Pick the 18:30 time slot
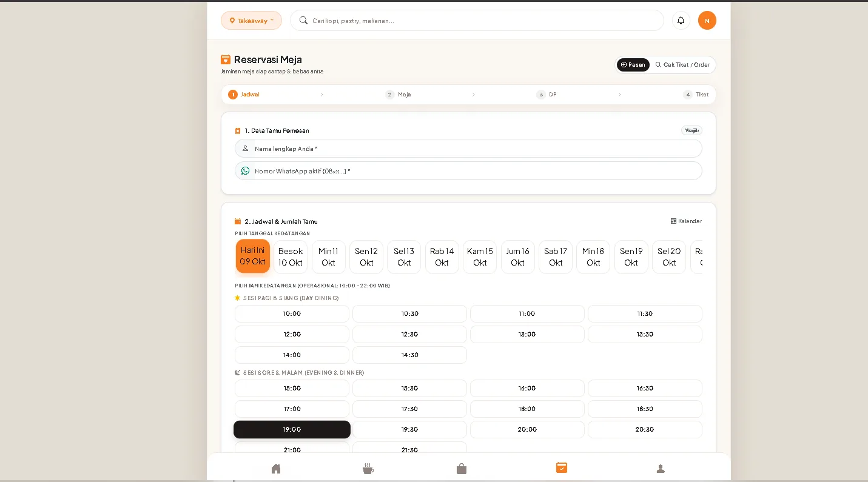868x482 pixels. (x=645, y=409)
